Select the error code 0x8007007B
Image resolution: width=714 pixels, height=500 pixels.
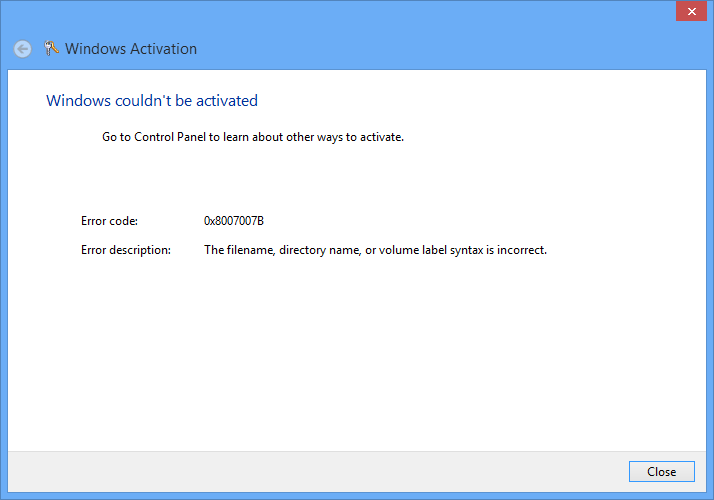click(x=234, y=221)
